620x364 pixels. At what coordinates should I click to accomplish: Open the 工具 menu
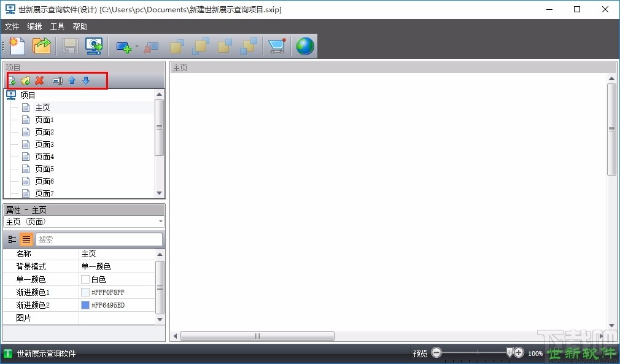click(57, 26)
